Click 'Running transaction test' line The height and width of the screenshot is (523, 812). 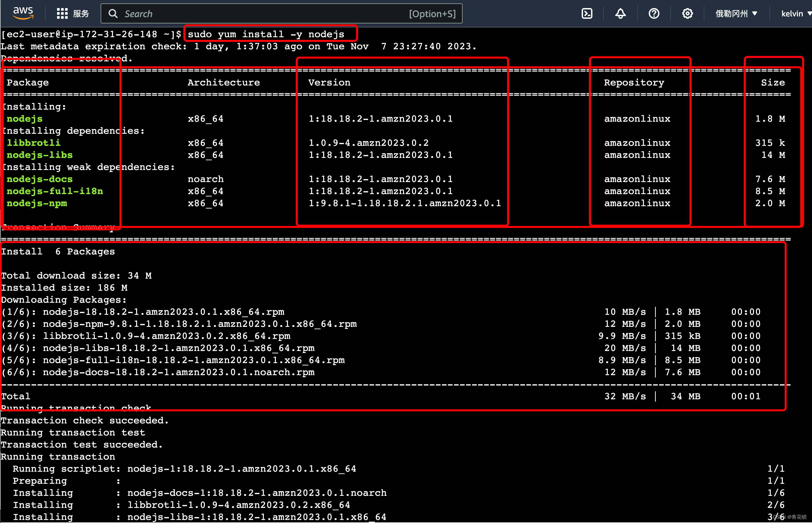click(73, 433)
